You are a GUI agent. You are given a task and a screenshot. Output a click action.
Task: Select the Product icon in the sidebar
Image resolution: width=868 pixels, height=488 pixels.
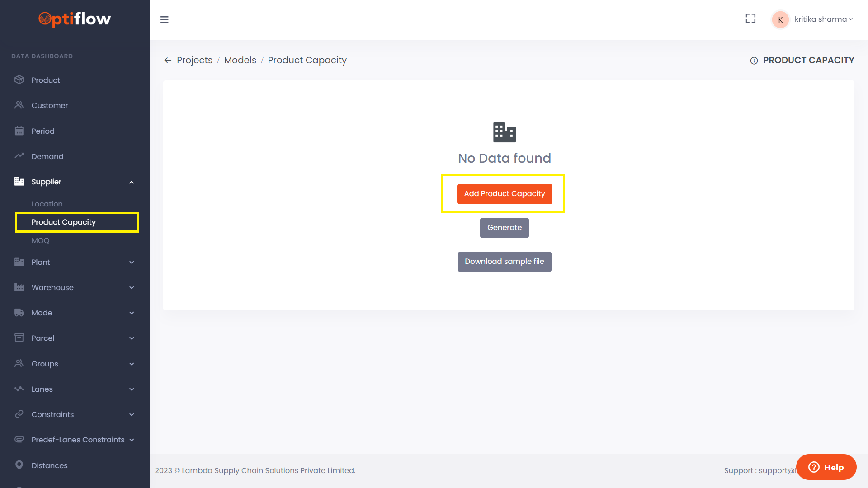(19, 80)
